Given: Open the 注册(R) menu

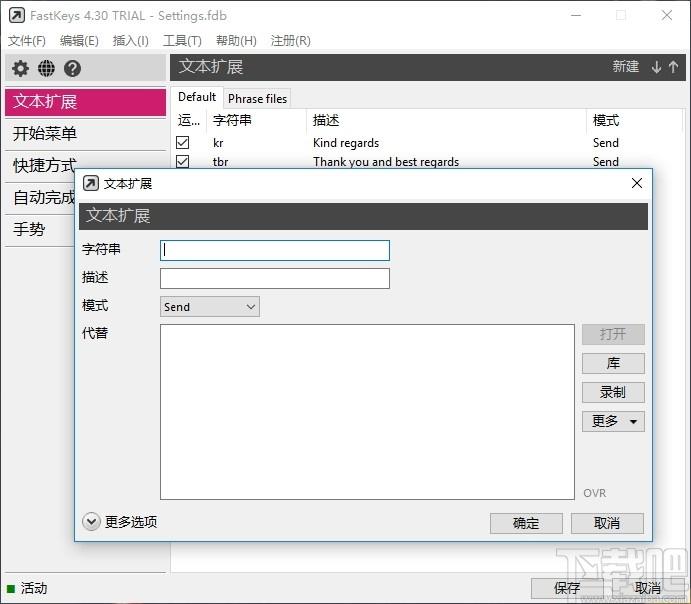Looking at the screenshot, I should [290, 41].
